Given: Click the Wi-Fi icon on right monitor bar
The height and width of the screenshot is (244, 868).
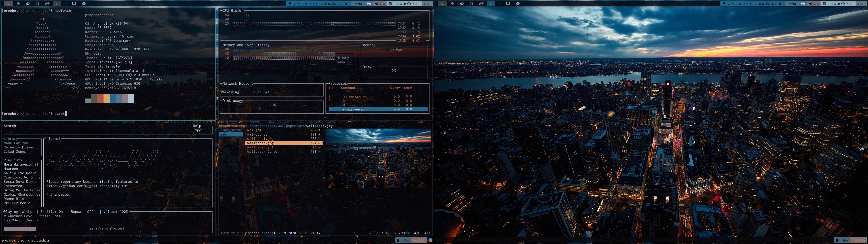Looking at the screenshot, I should tap(724, 4).
